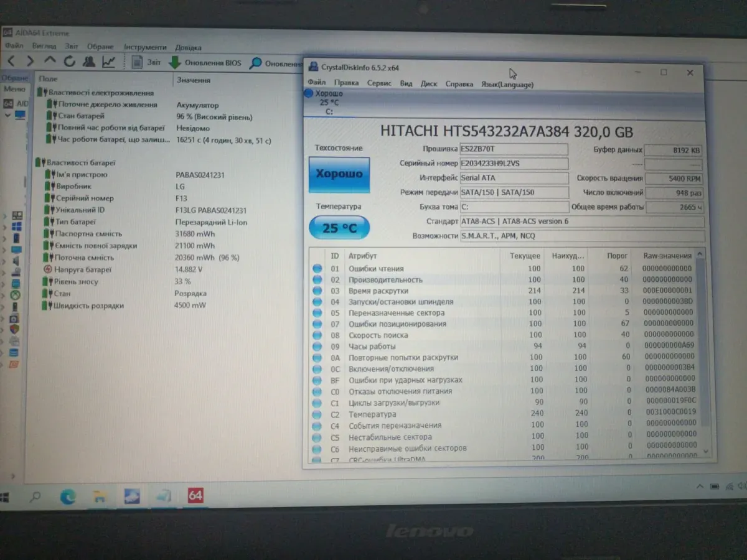This screenshot has height=560, width=747.
Task: Click the AIDA64 Forward navigation arrow
Action: (x=30, y=62)
